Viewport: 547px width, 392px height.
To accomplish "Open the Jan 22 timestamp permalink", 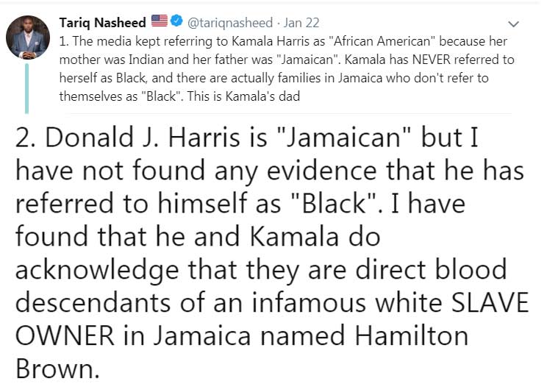I will pyautogui.click(x=301, y=23).
